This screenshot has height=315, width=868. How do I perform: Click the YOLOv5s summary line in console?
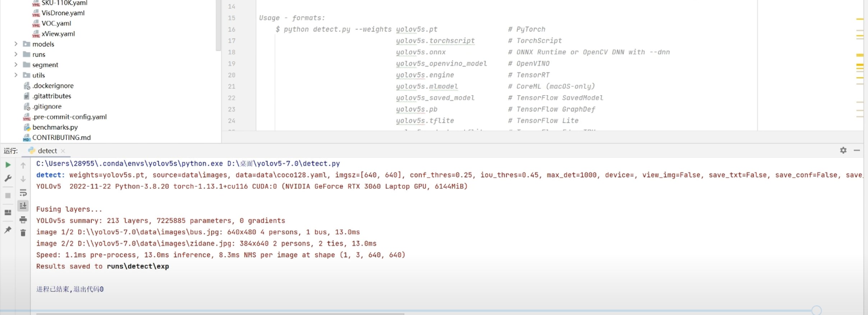[161, 221]
